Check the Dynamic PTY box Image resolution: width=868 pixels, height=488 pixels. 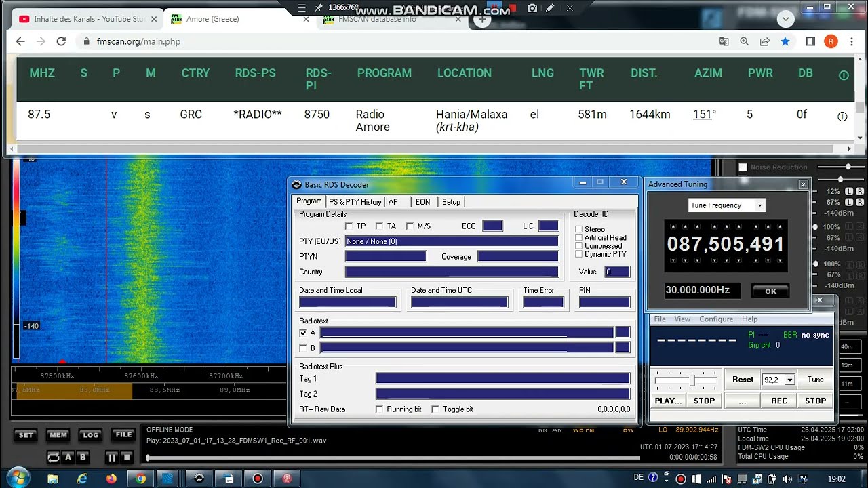click(x=578, y=254)
